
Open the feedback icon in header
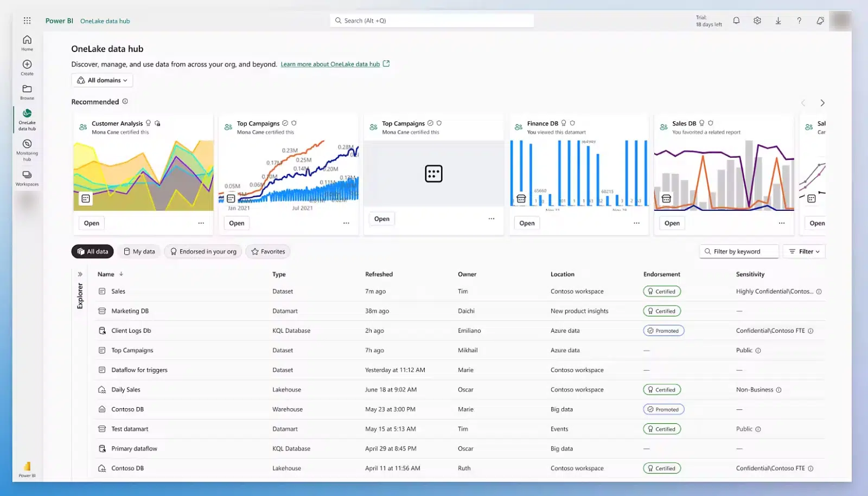(820, 21)
